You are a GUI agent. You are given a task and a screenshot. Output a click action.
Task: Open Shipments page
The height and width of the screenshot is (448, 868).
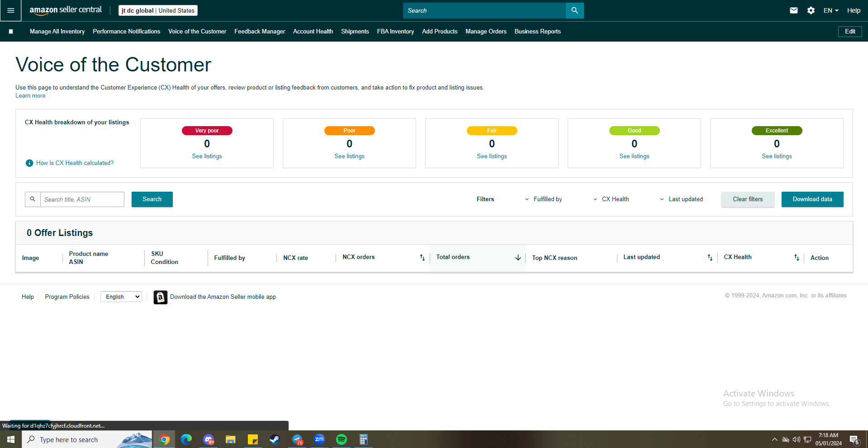point(355,32)
